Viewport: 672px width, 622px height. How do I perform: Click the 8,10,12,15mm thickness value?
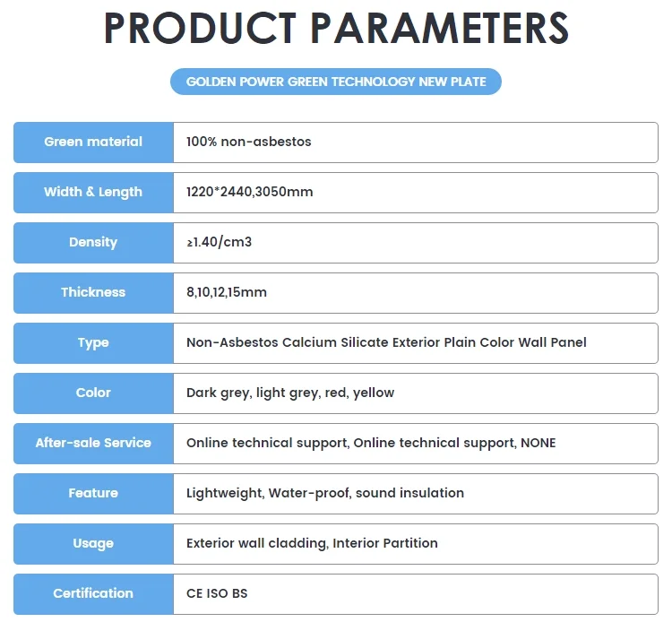point(227,292)
